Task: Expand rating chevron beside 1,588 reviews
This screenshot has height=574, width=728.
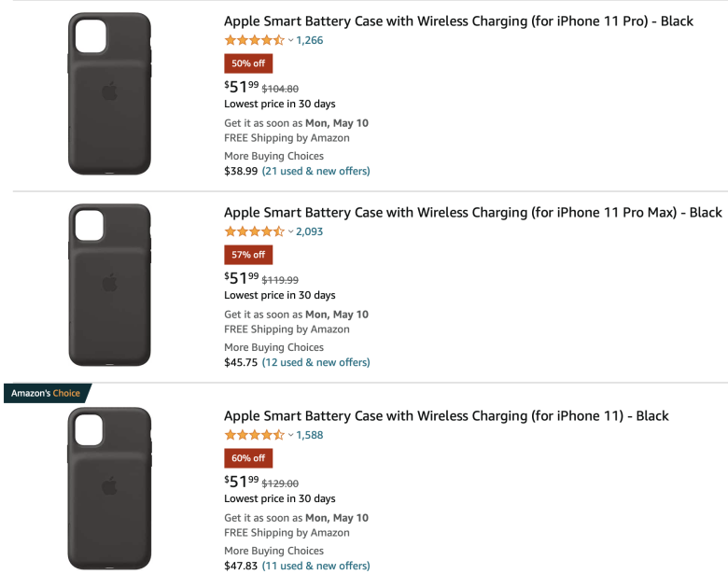Action: pyautogui.click(x=290, y=435)
